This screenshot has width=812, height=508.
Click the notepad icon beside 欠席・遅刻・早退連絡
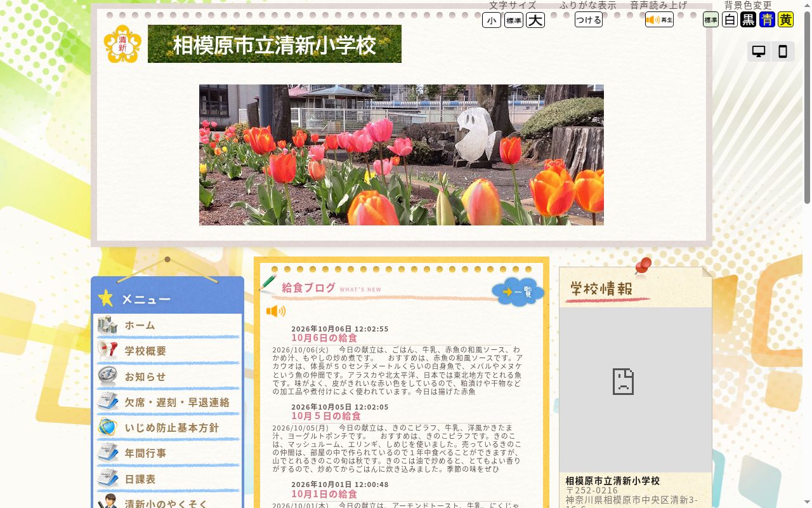(x=108, y=401)
